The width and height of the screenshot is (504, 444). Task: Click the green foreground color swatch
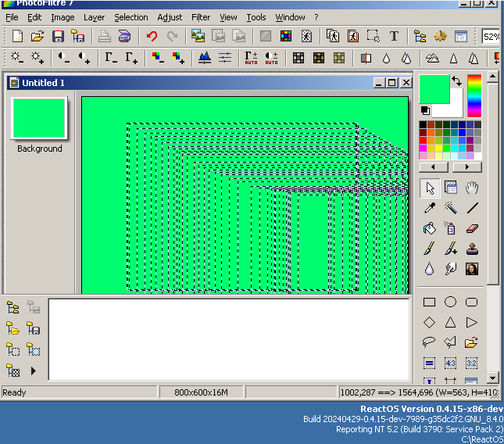point(434,88)
